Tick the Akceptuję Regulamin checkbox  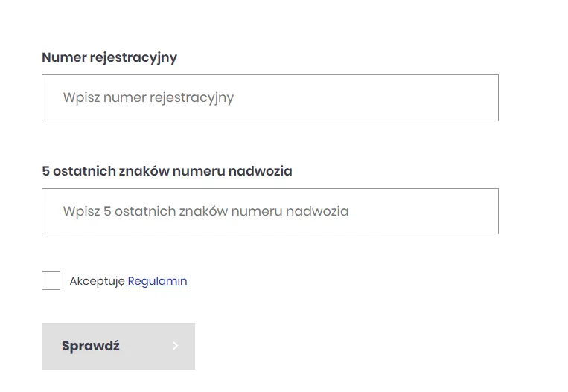tap(51, 281)
